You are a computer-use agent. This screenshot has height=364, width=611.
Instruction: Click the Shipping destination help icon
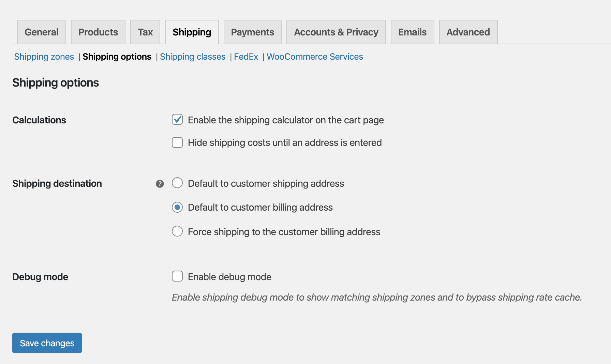[160, 184]
